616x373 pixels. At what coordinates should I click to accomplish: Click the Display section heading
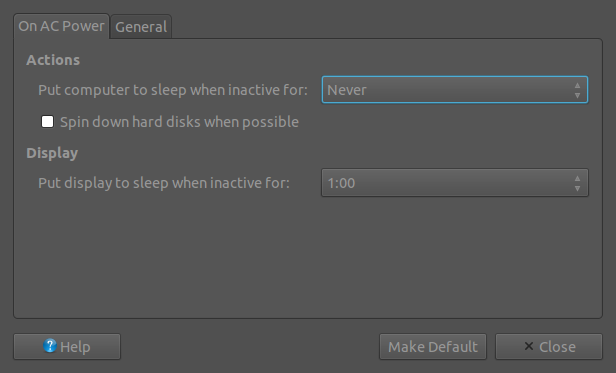click(52, 153)
